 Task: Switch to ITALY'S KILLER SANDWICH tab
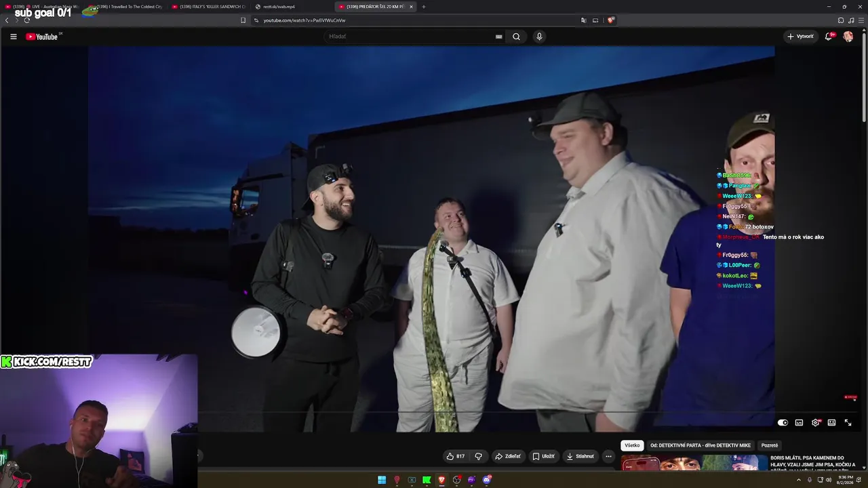(209, 7)
